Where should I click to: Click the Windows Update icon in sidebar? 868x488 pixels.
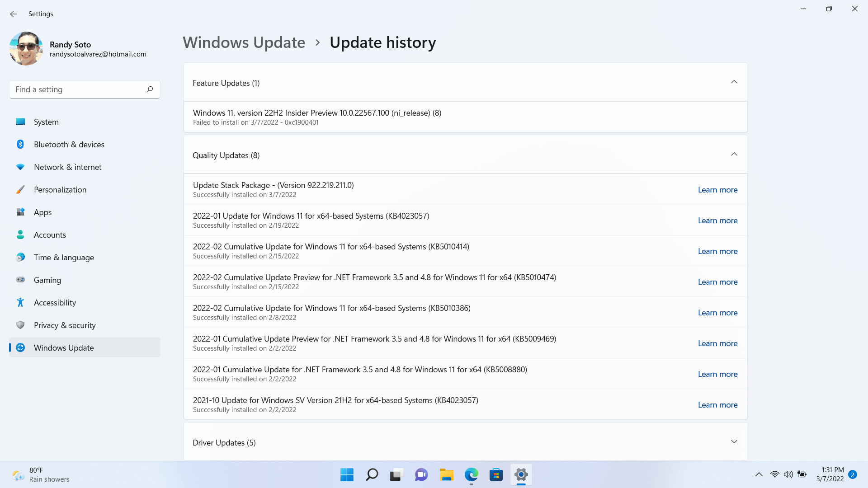pos(21,347)
